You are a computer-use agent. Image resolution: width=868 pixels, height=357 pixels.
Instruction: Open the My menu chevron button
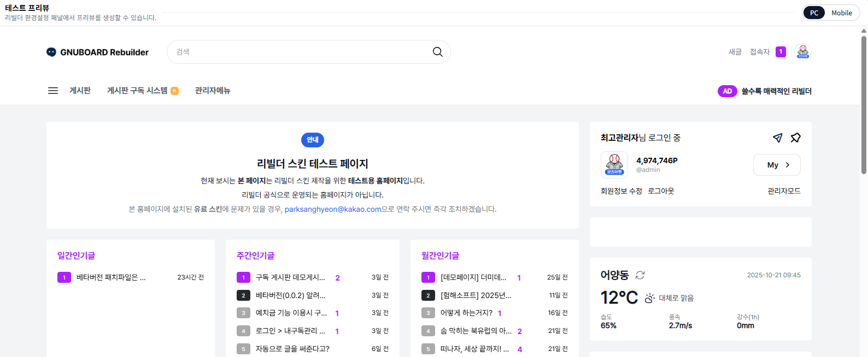click(777, 165)
